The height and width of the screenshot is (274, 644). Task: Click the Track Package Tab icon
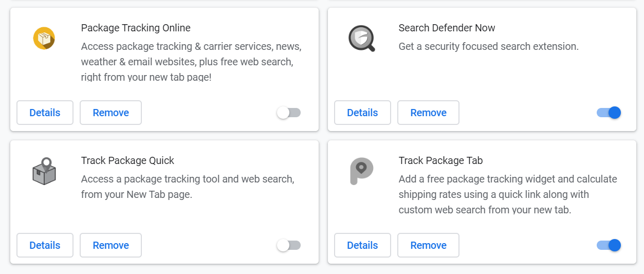coord(361,171)
